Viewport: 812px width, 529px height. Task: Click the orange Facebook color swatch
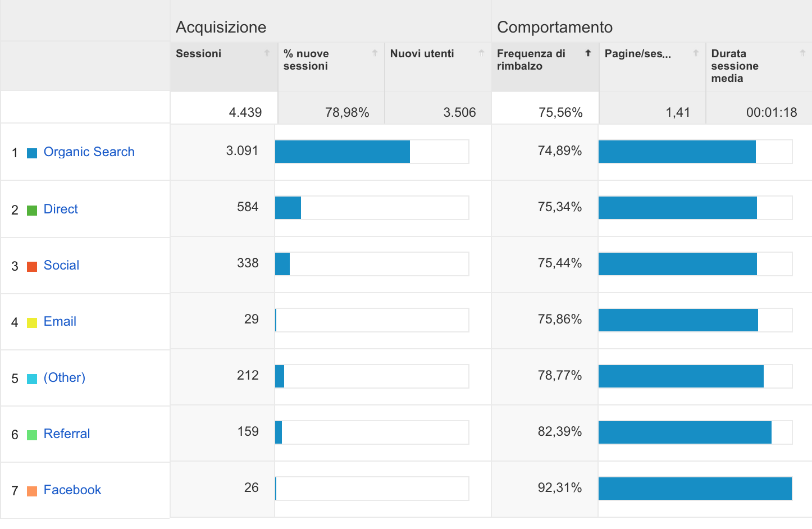coord(32,491)
